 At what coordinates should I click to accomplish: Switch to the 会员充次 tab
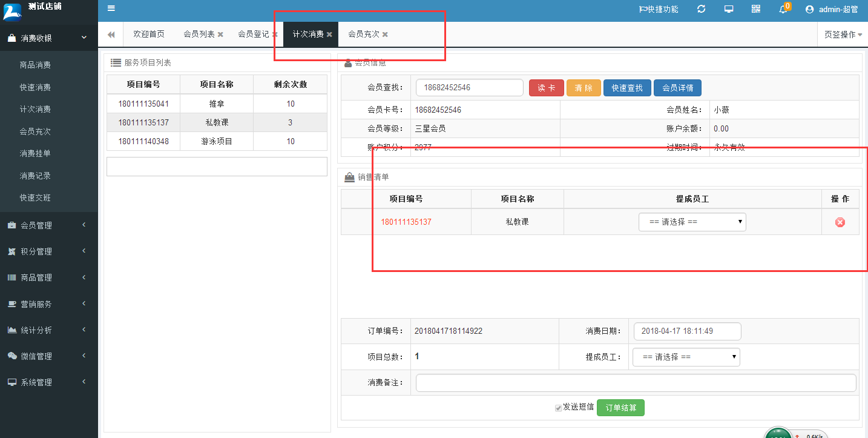tap(363, 34)
